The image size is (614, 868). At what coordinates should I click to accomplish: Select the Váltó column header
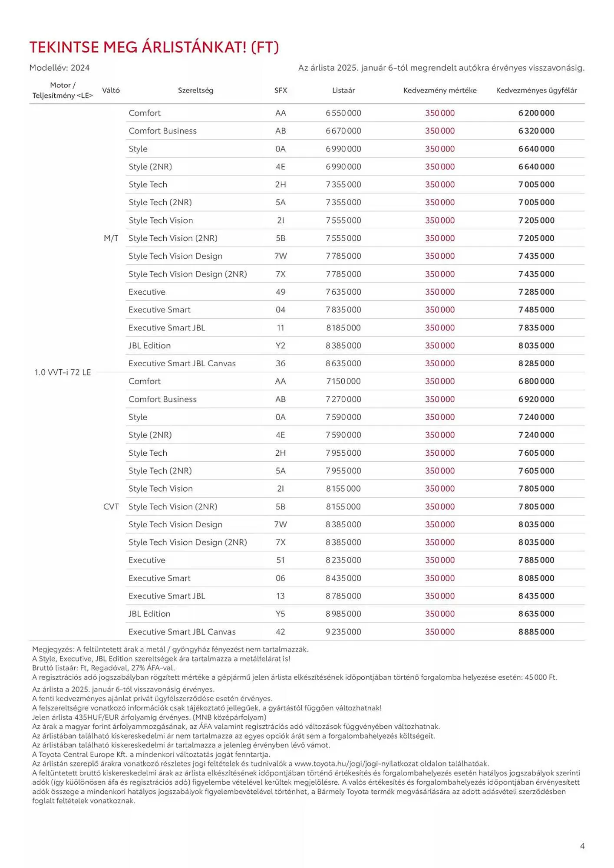[111, 90]
